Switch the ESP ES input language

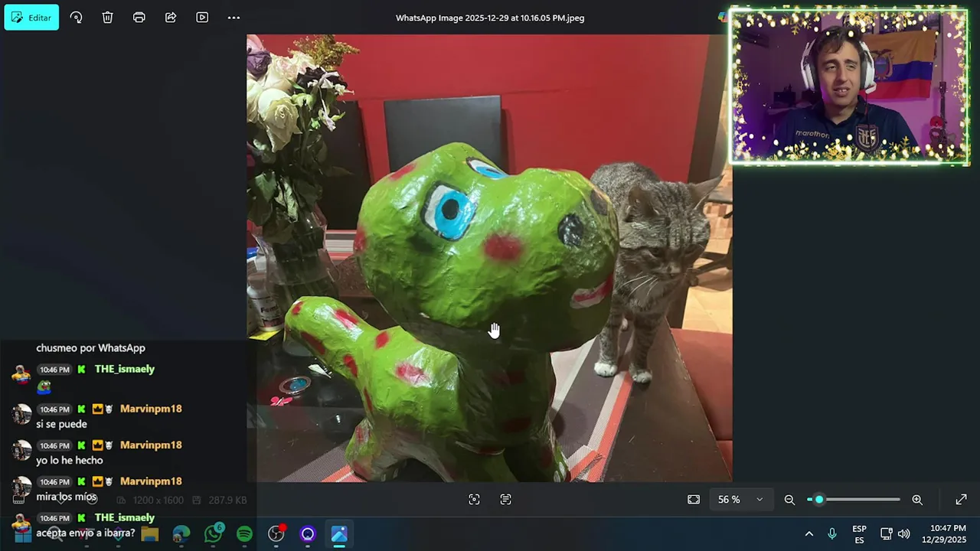(x=859, y=534)
